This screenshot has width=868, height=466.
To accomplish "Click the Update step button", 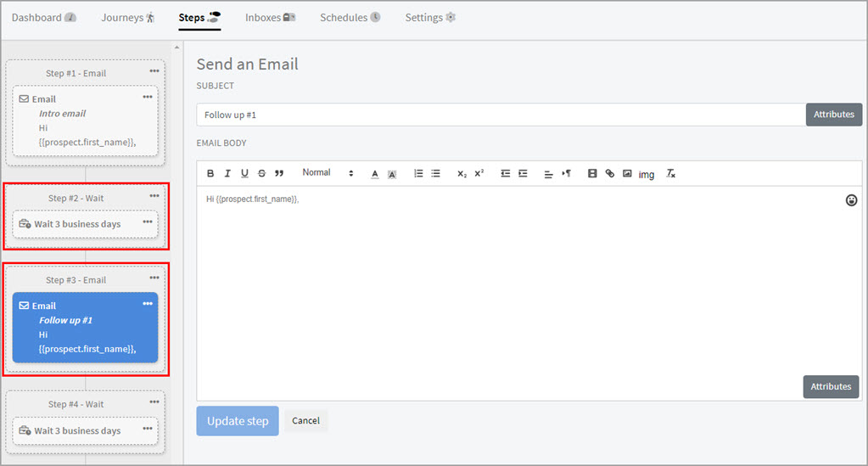I will [x=238, y=421].
